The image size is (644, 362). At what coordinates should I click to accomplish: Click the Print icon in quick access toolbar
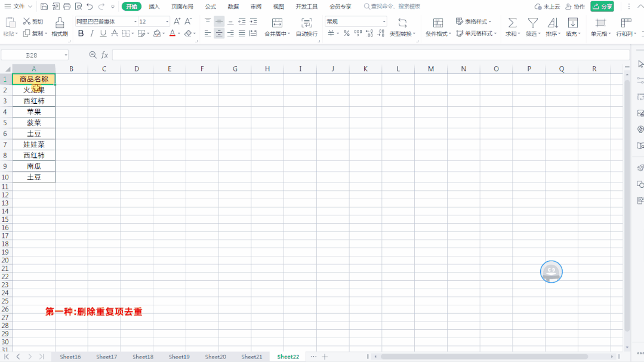point(67,6)
